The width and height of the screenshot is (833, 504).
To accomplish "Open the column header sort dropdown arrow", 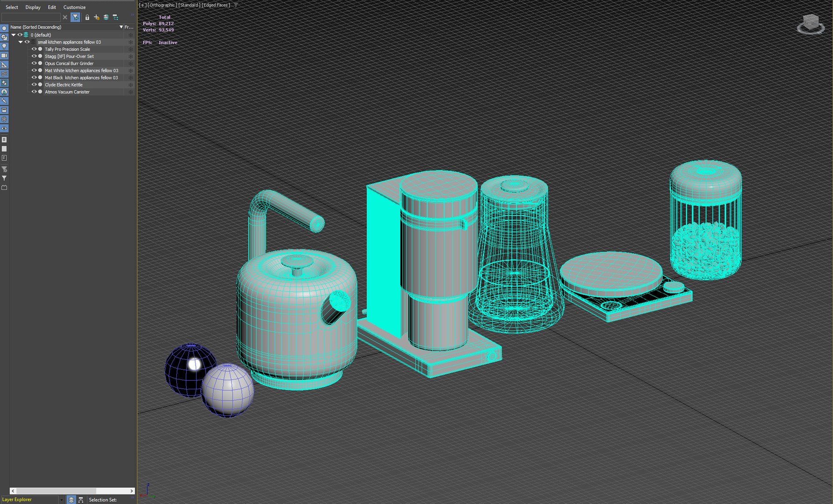I will [121, 27].
